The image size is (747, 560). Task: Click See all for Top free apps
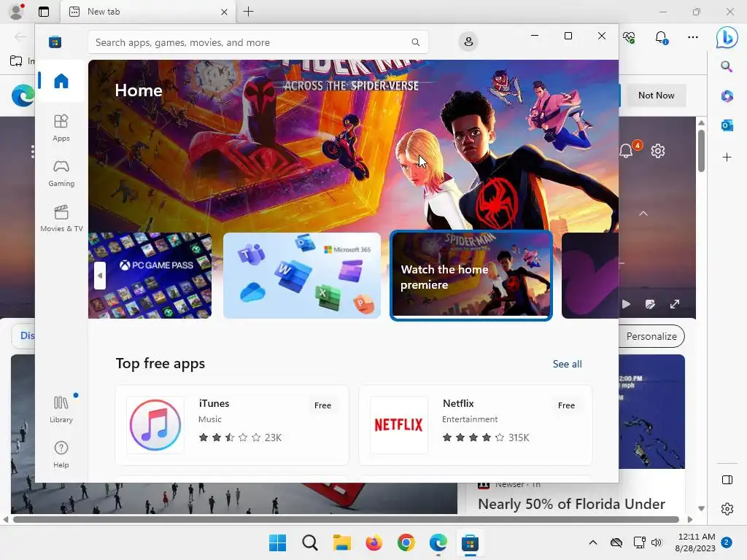click(567, 364)
